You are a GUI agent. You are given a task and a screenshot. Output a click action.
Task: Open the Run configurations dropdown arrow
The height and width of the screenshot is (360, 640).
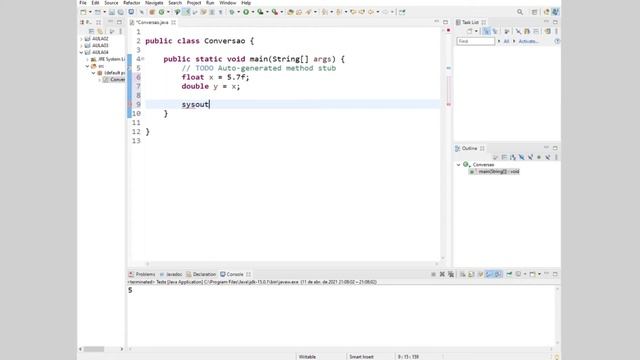253,12
